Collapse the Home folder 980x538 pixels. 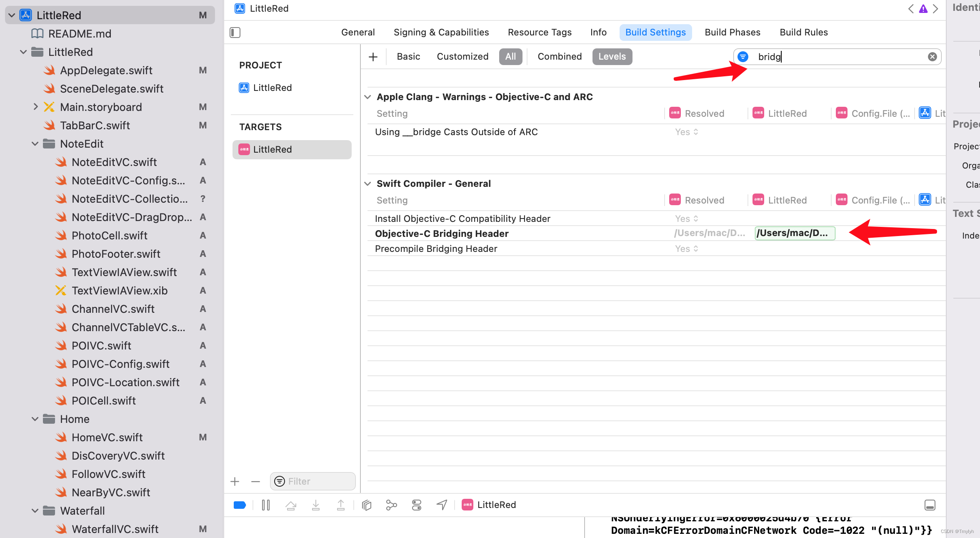(x=35, y=419)
